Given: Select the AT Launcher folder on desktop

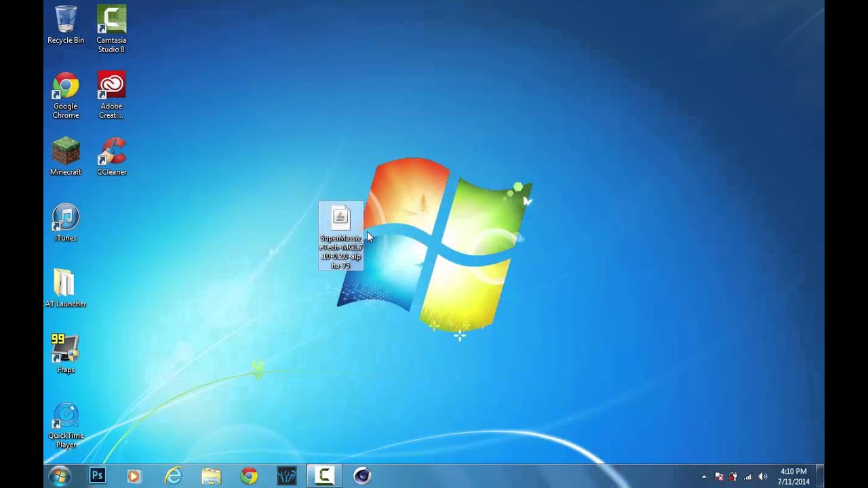Looking at the screenshot, I should click(x=66, y=289).
